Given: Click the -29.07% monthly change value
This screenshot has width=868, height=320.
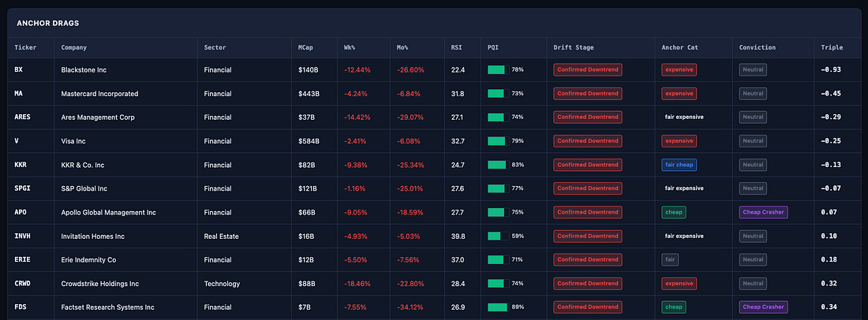Looking at the screenshot, I should (411, 117).
